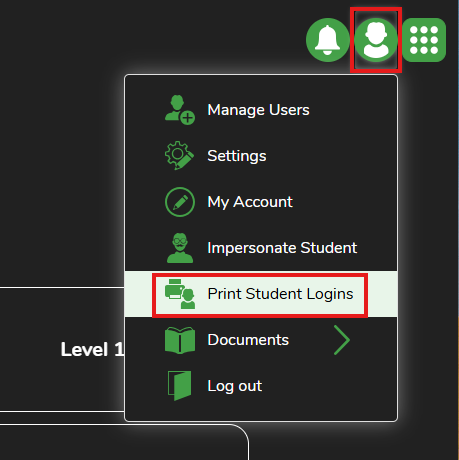Click the Manage Users person-plus icon
This screenshot has height=460, width=459.
pyautogui.click(x=180, y=110)
